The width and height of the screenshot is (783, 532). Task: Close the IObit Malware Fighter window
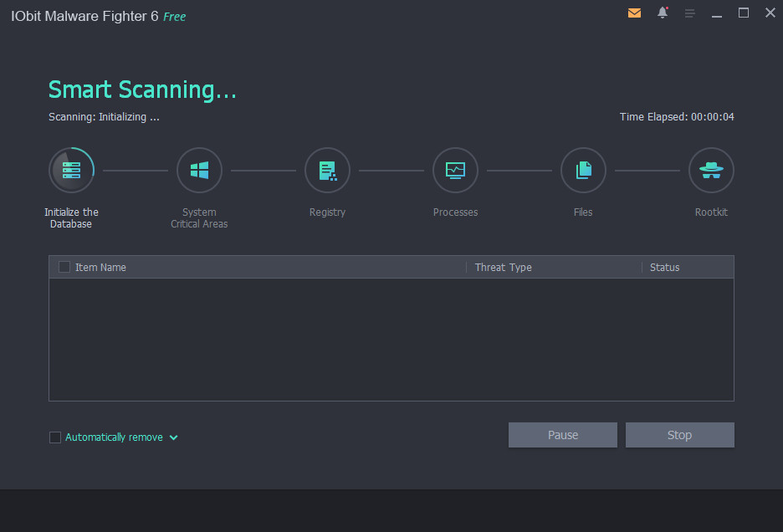click(x=770, y=13)
